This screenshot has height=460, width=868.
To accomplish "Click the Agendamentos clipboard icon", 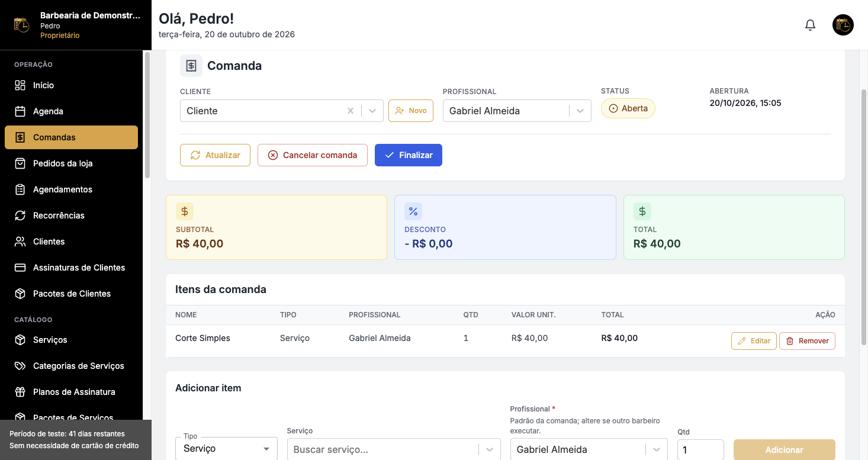I will 20,189.
